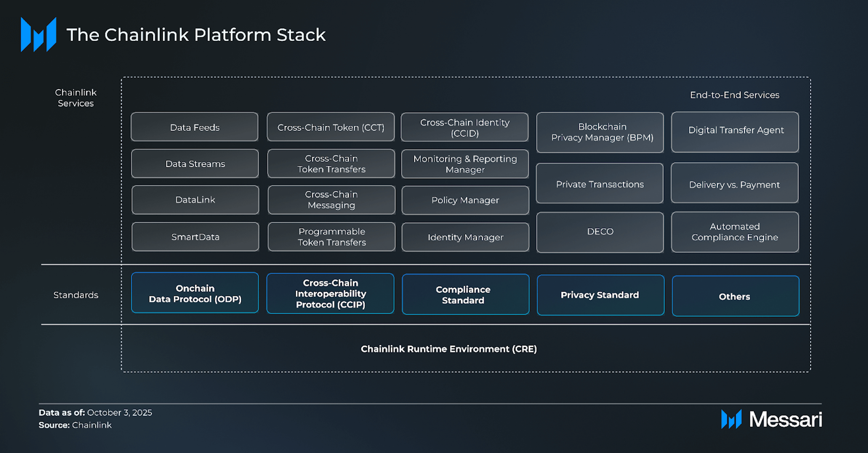
Task: Select Cross-Chain Identity (CCID) box
Action: pos(465,128)
